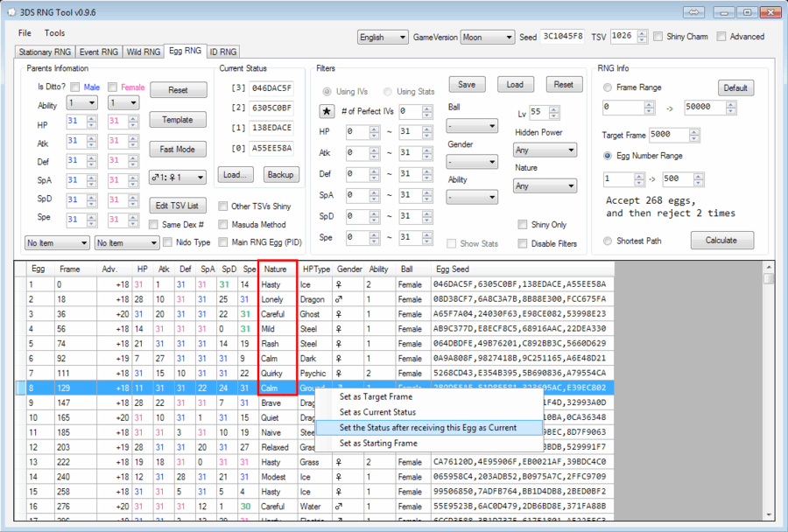Viewport: 788px width, 532px height.
Task: Increase # of Perfect IVs with the stepper
Action: 426,108
